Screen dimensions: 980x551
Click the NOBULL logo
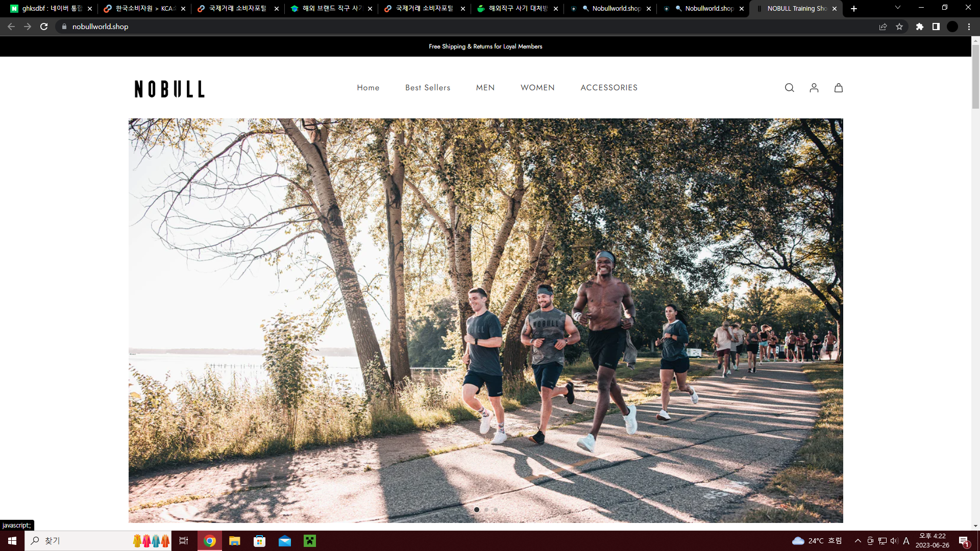(x=169, y=89)
